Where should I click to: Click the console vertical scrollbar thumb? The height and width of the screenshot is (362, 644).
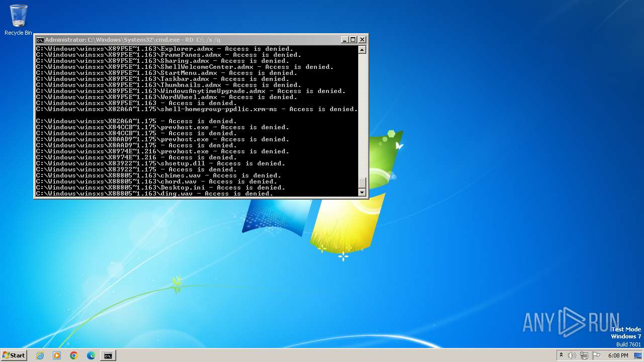[362, 183]
